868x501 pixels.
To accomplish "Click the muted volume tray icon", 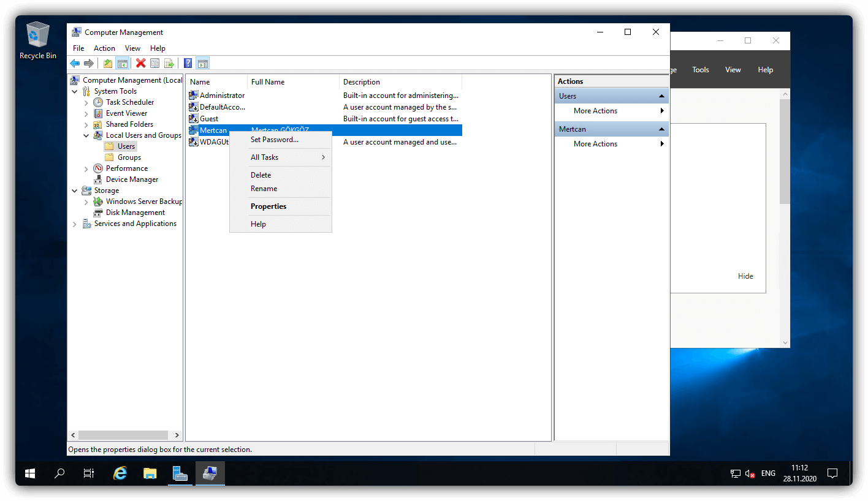I will coord(751,473).
